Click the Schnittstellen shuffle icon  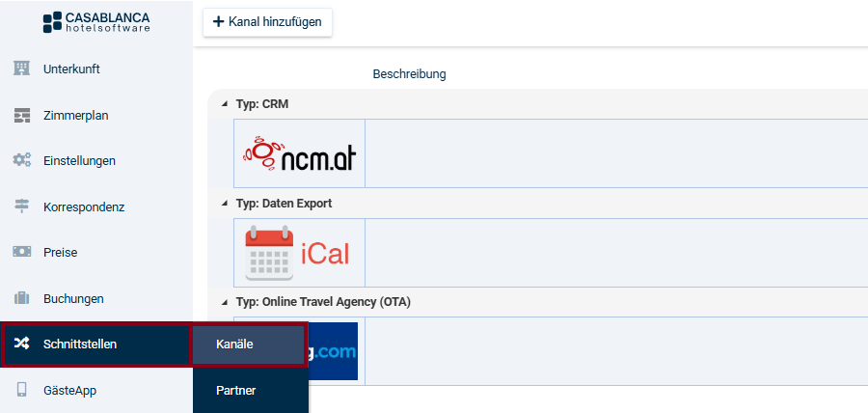pos(22,344)
